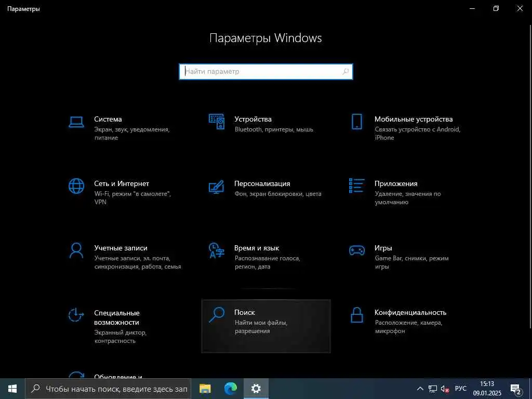532x399 pixels.
Task: Click 'Расположение, камера, микрофон' text
Action: (x=408, y=327)
